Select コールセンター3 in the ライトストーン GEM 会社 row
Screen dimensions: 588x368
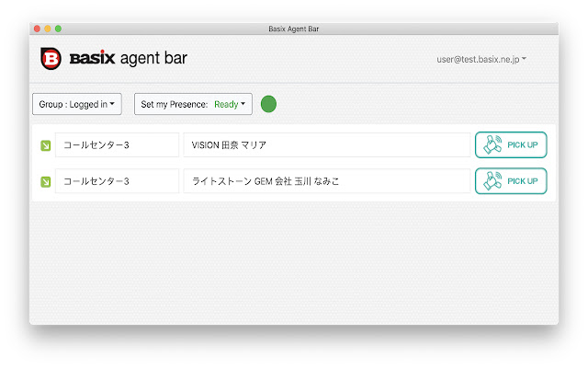coord(117,181)
